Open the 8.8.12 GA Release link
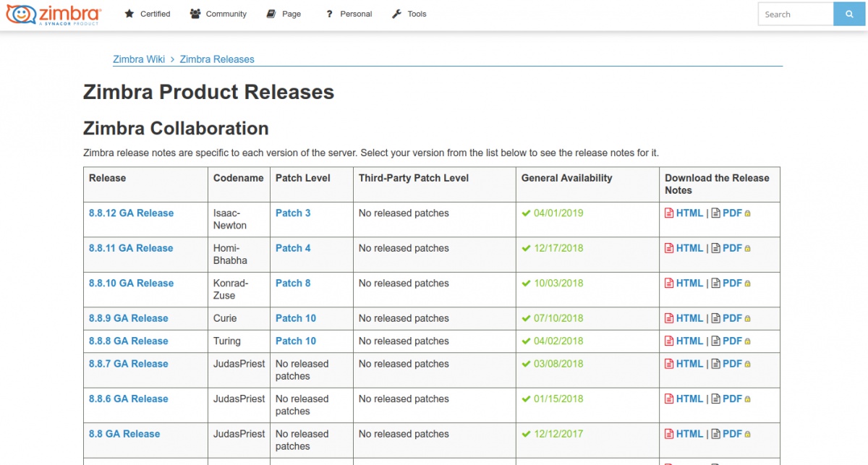Viewport: 868px width, 465px height. [131, 213]
